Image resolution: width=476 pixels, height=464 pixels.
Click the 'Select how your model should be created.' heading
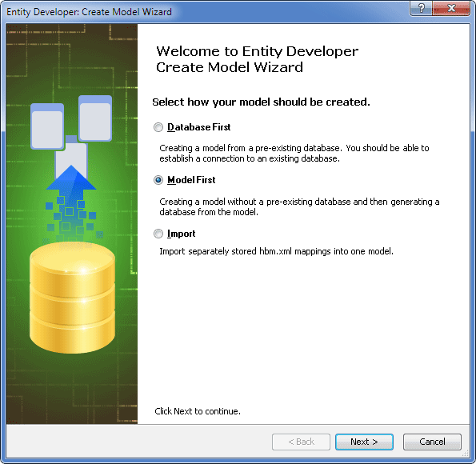click(x=261, y=102)
